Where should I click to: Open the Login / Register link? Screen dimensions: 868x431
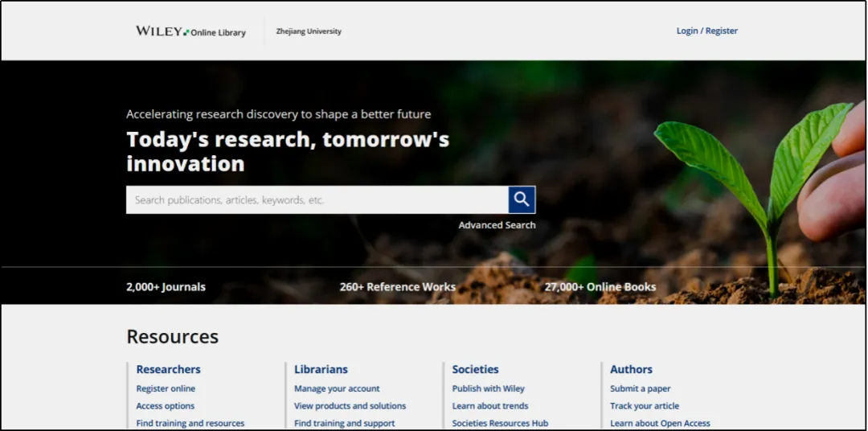[707, 31]
